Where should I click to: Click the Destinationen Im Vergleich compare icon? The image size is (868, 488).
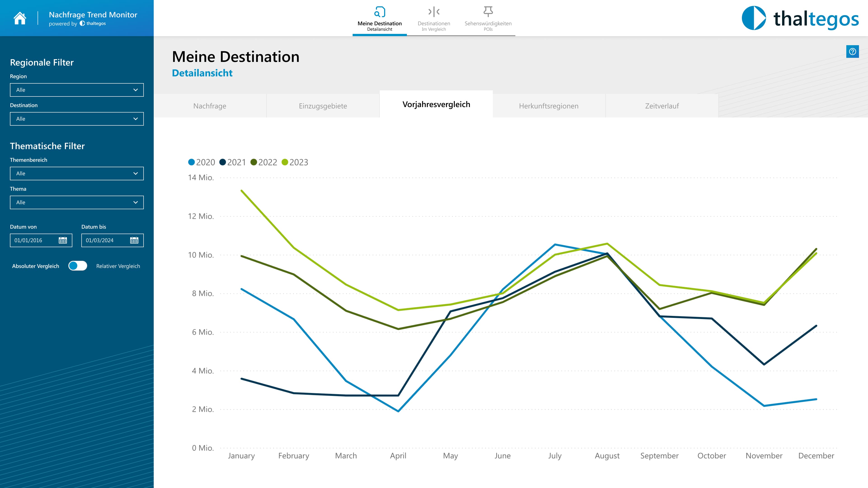[x=434, y=12]
